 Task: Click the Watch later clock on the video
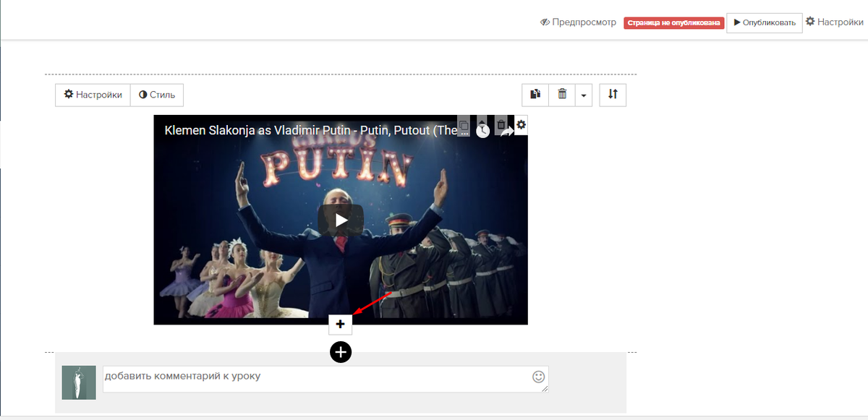pos(482,132)
